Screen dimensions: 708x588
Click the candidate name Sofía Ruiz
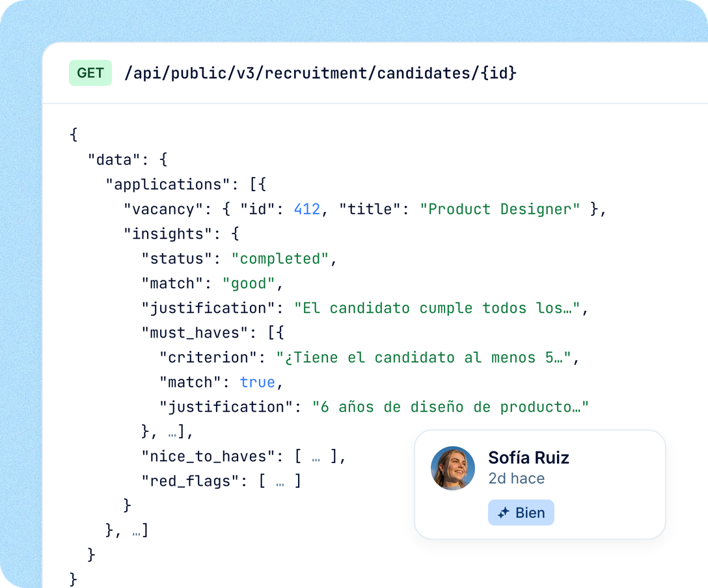coord(529,457)
